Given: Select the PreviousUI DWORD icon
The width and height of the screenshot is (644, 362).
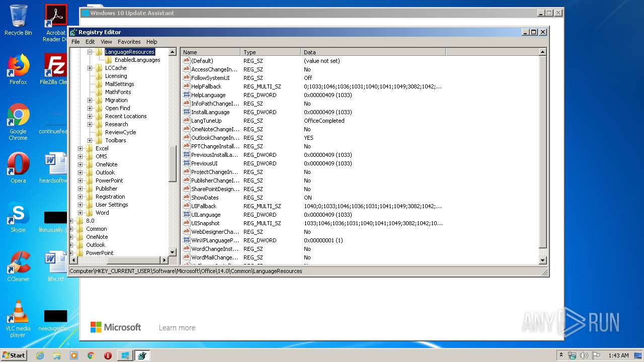Looking at the screenshot, I should 186,163.
